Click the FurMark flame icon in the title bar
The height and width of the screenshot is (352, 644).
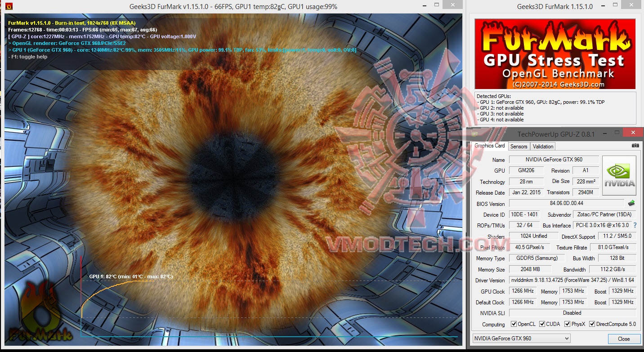tap(9, 6)
